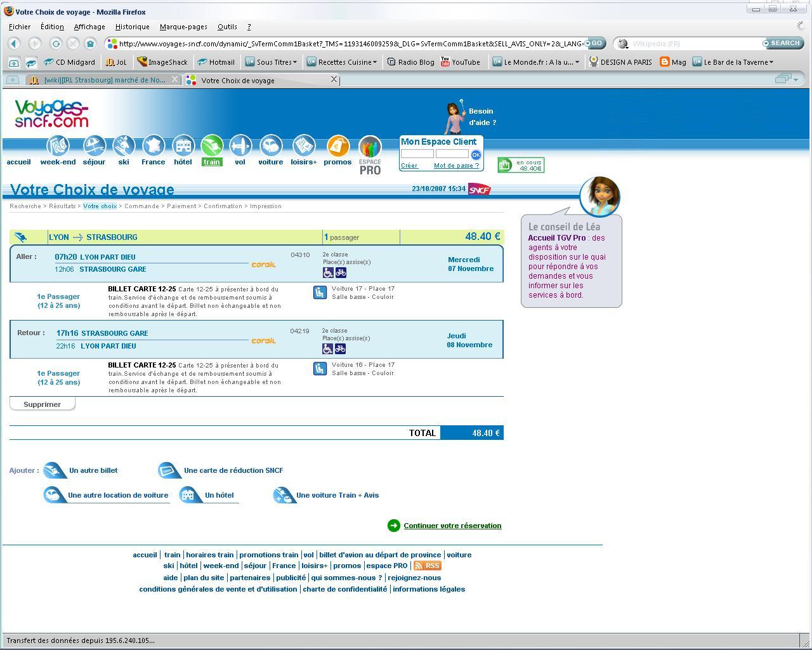Viewport: 812px width, 650px height.
Task: Open the Hotmail bookmark
Action: [216, 62]
